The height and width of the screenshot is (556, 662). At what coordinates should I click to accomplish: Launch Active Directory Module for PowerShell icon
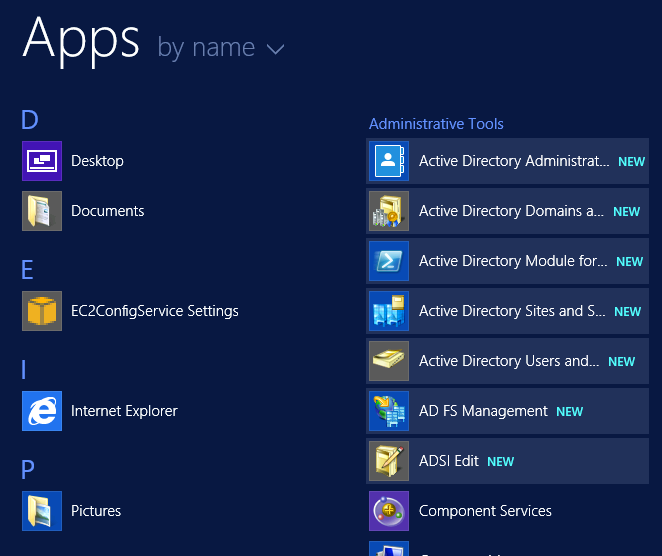click(389, 261)
